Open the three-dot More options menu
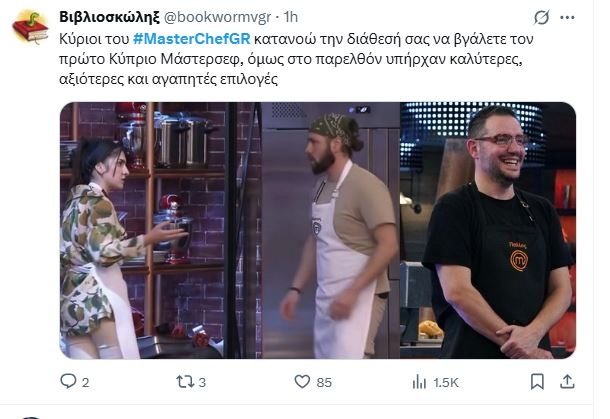The height and width of the screenshot is (419, 610). (567, 18)
